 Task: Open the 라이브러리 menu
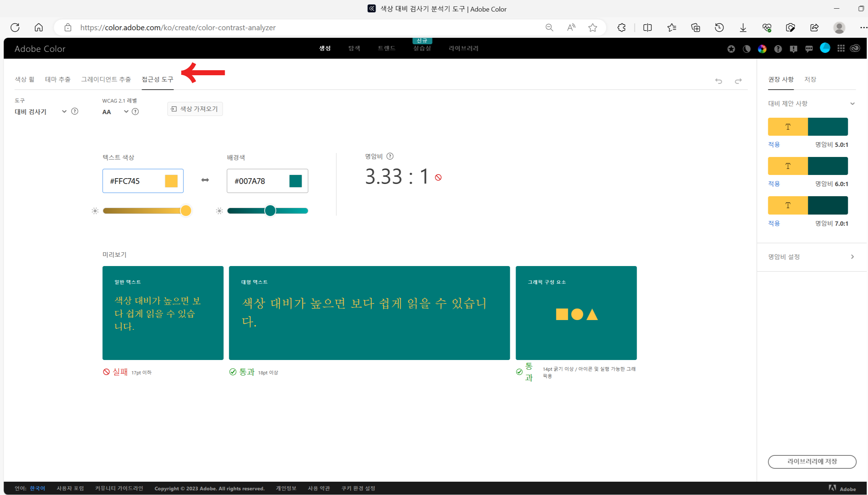pyautogui.click(x=463, y=48)
